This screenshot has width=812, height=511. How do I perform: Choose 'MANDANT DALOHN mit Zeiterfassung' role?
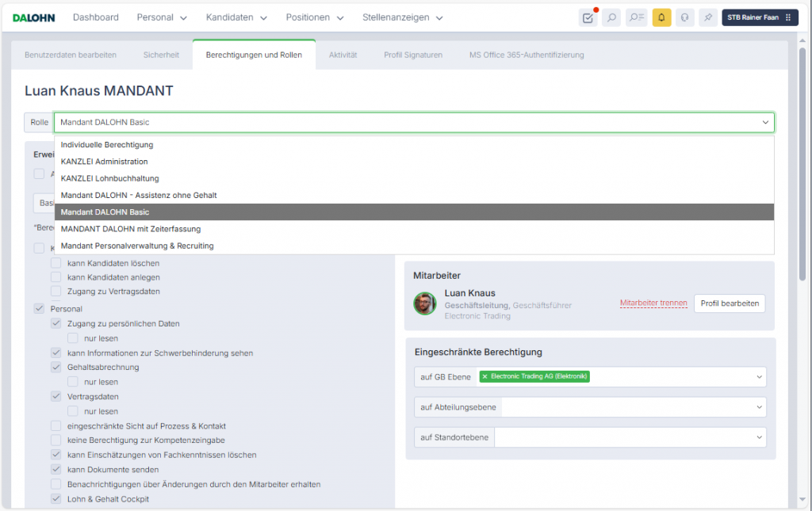tap(131, 229)
